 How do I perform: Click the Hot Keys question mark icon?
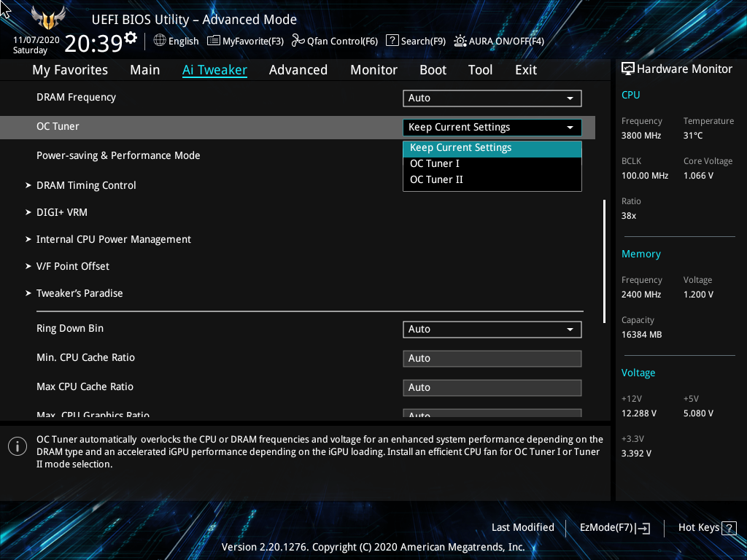pos(729,528)
